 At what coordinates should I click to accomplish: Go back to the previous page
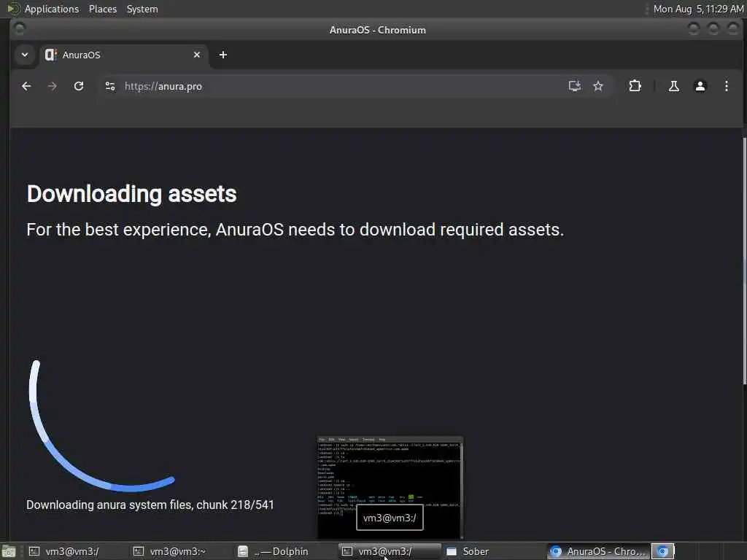tap(26, 86)
